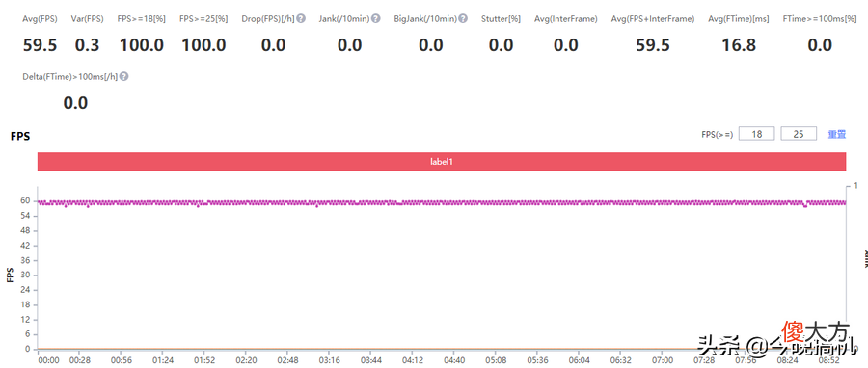Viewport: 868px width, 368px height.
Task: Click the Avg(FPS) metric label
Action: [40, 19]
